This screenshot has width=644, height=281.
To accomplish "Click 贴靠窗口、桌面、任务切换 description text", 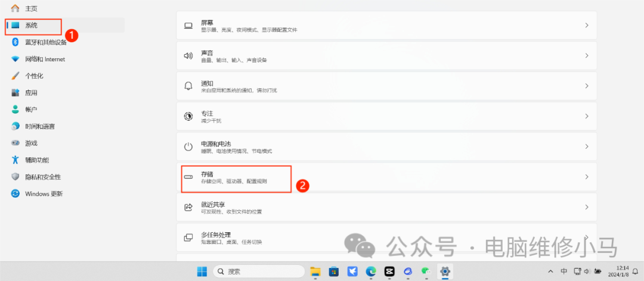I will click(x=231, y=242).
